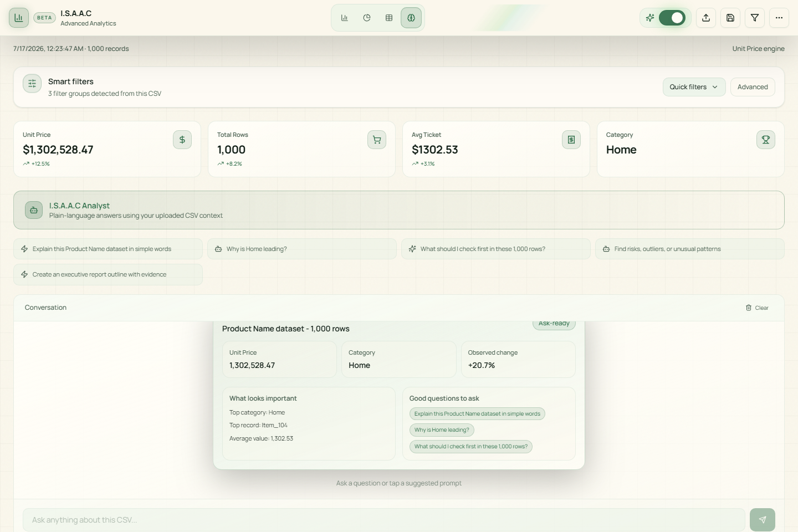Select the AI brain analyst view tab

click(411, 18)
